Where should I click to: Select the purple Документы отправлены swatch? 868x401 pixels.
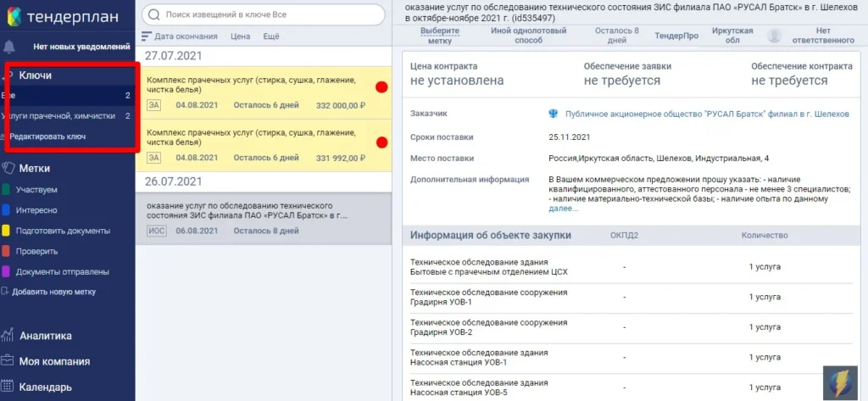[x=6, y=272]
